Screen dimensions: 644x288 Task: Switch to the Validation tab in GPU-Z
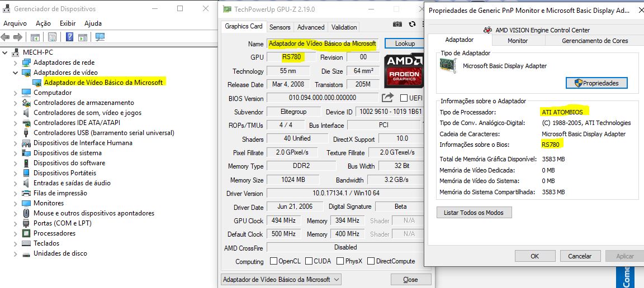point(344,27)
